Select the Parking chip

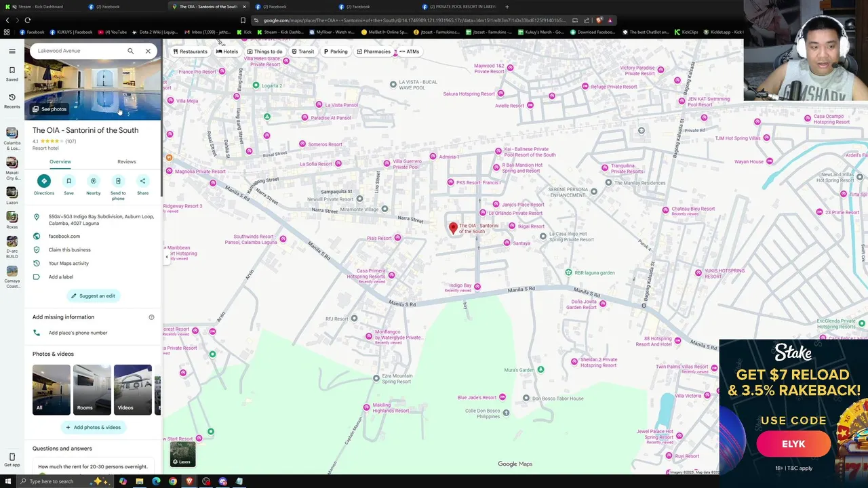point(336,52)
